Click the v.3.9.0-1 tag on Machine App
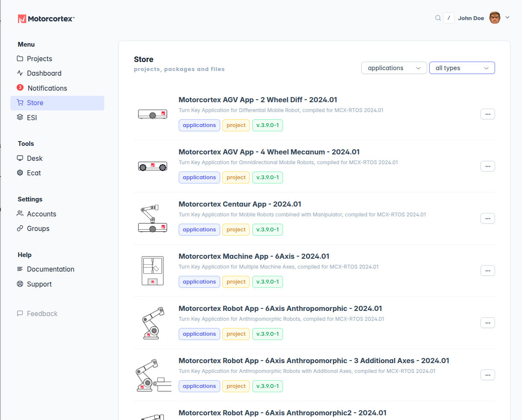The image size is (522, 420). click(267, 282)
